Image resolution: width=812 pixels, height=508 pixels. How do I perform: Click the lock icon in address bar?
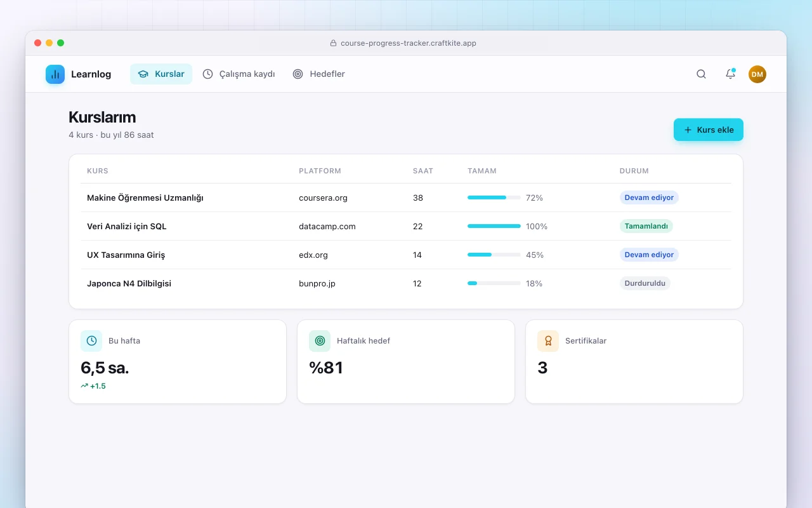333,43
